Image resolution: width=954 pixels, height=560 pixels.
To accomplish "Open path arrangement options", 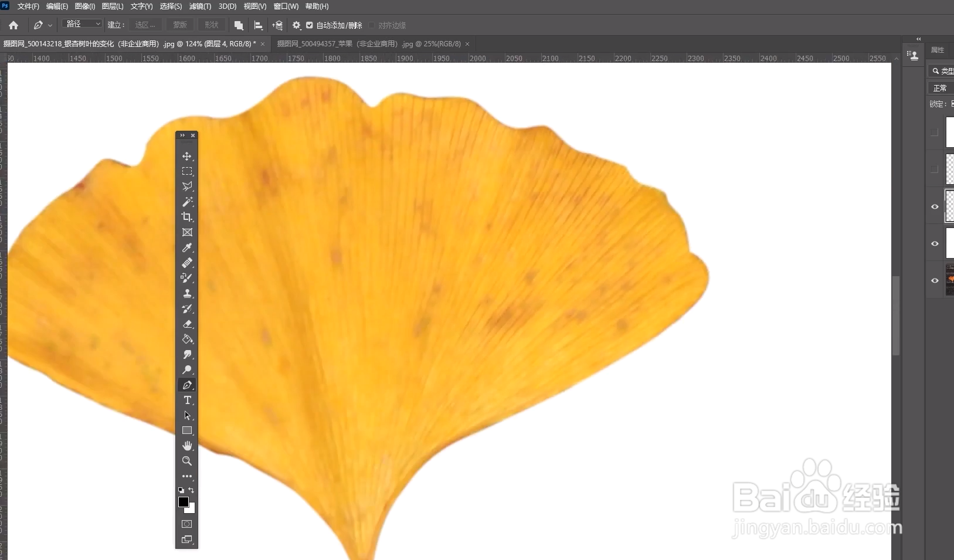I will click(x=277, y=25).
